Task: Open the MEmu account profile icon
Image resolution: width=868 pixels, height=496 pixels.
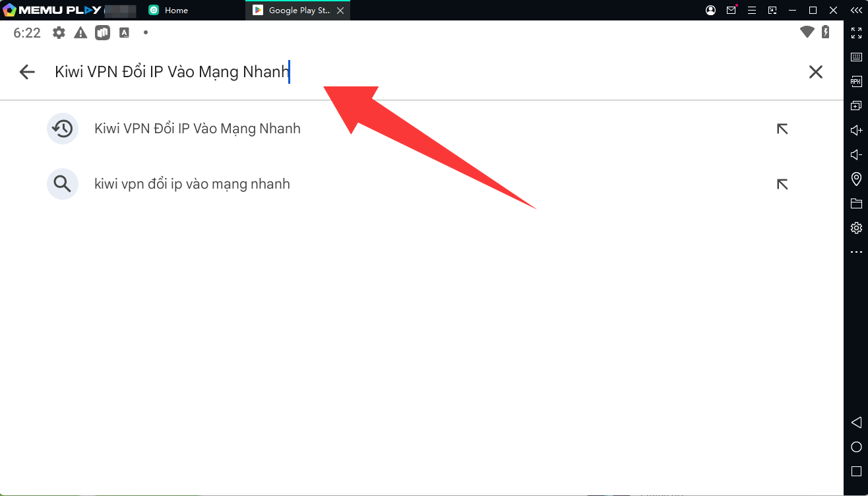Action: coord(710,11)
